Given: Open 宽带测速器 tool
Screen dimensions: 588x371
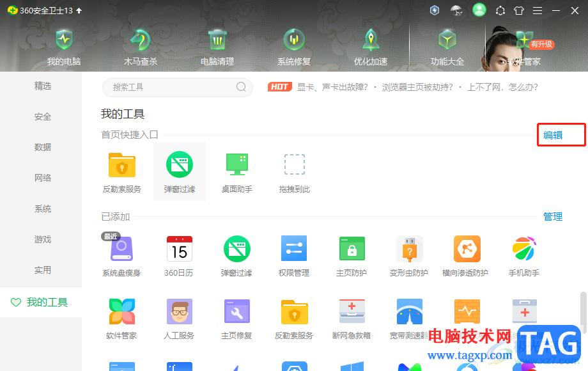Looking at the screenshot, I should click(409, 319).
